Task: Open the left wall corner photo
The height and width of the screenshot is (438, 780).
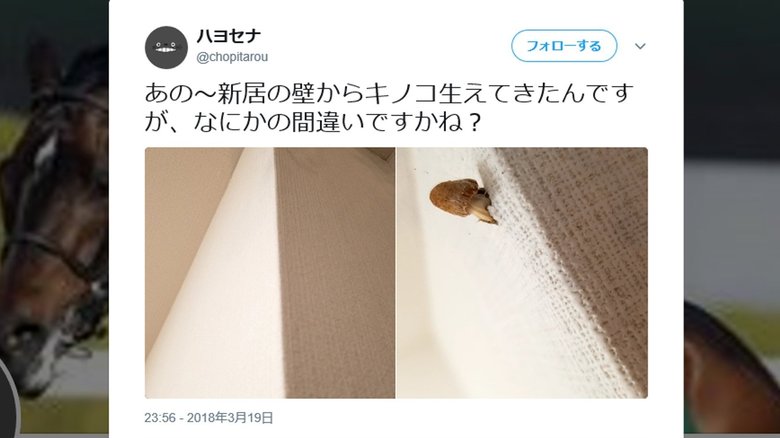Action: (270, 273)
